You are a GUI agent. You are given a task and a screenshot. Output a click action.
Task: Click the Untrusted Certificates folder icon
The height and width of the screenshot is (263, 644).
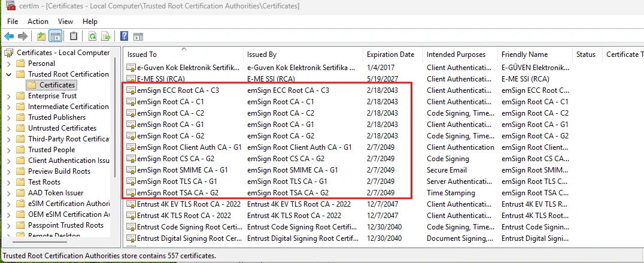[x=20, y=128]
